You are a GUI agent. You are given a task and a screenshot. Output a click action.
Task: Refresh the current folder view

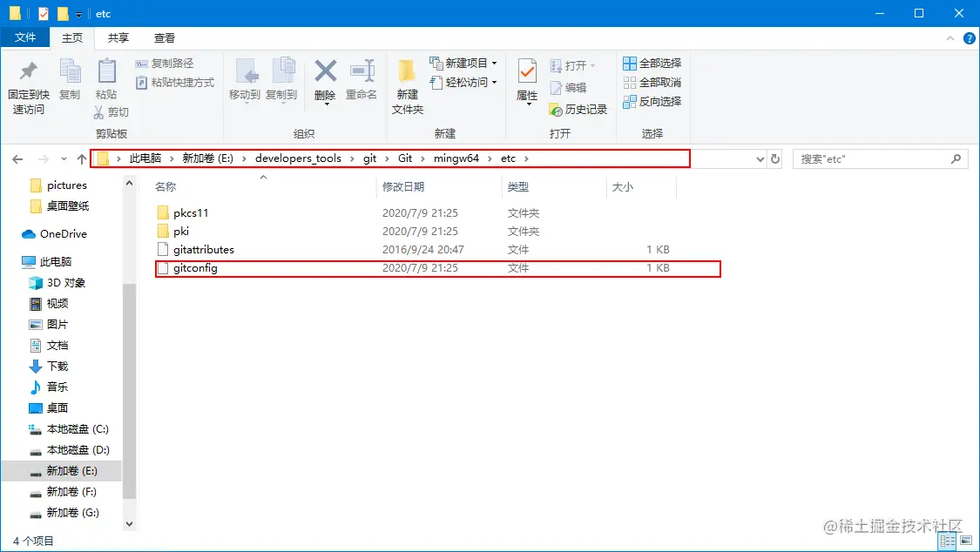pos(775,159)
